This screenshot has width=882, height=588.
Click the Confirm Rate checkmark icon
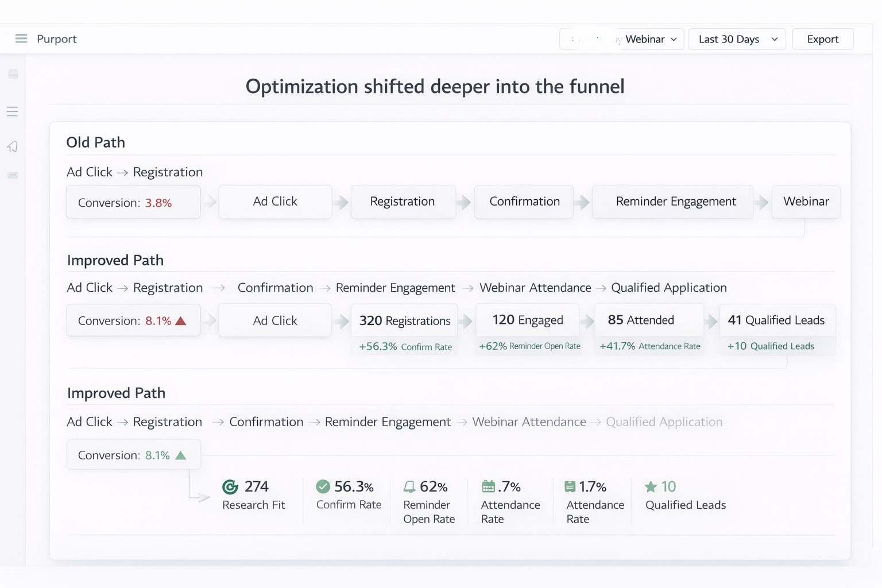click(323, 487)
